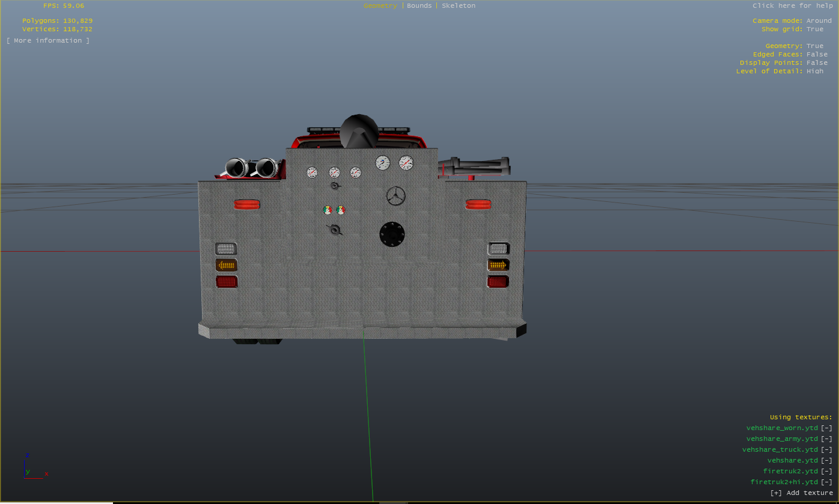839x504 pixels.
Task: Remove the firetruk2.ytd texture via [-]
Action: click(x=827, y=472)
